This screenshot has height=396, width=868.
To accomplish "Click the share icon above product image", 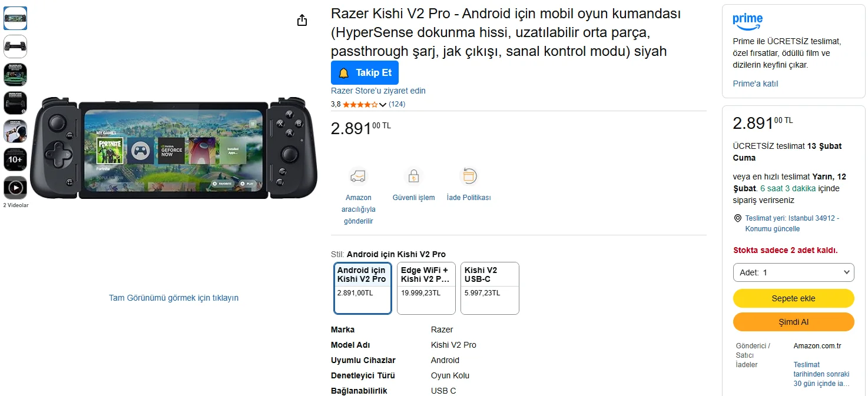I will click(x=302, y=20).
